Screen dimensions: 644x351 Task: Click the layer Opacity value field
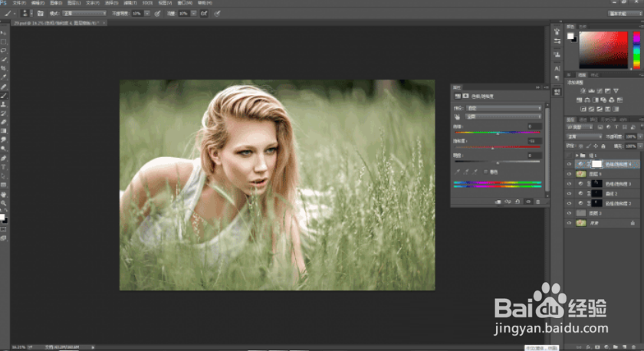[631, 136]
